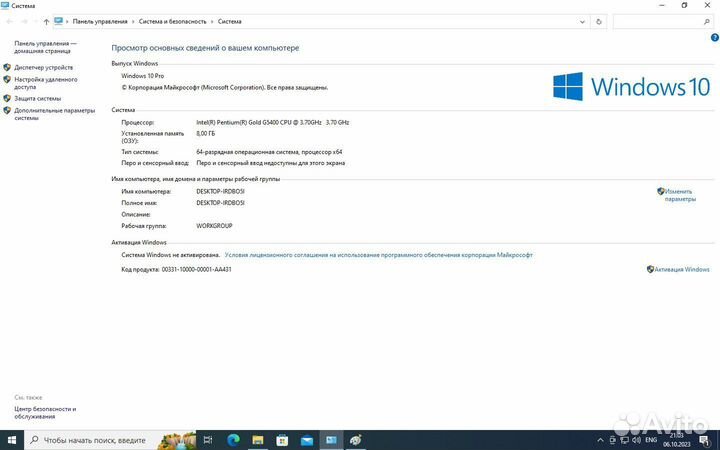Open Device Manager link (Диспетчер устройств)
The height and width of the screenshot is (450, 720).
click(43, 68)
